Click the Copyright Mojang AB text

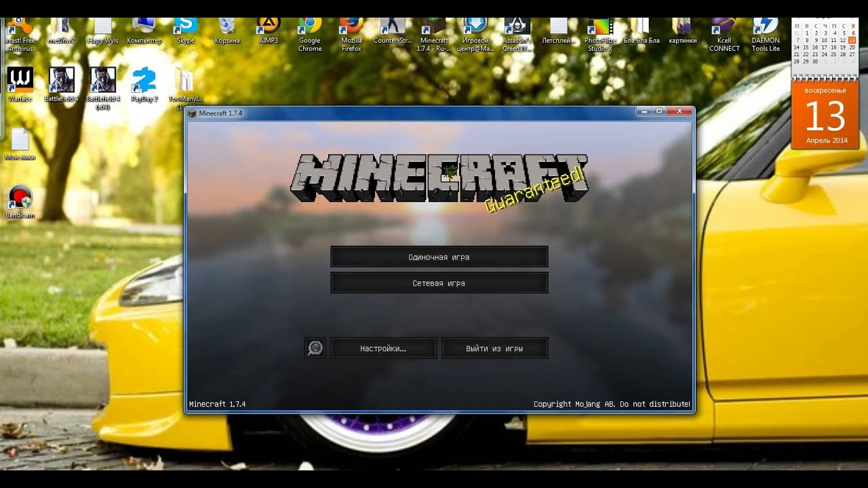[x=612, y=404]
